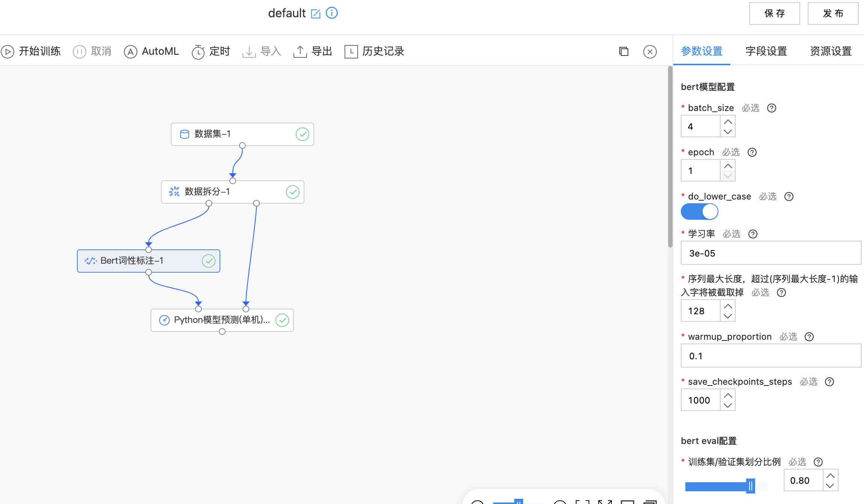Open the do_lower_case help icon
Viewport: 864px width, 504px height.
click(x=789, y=196)
